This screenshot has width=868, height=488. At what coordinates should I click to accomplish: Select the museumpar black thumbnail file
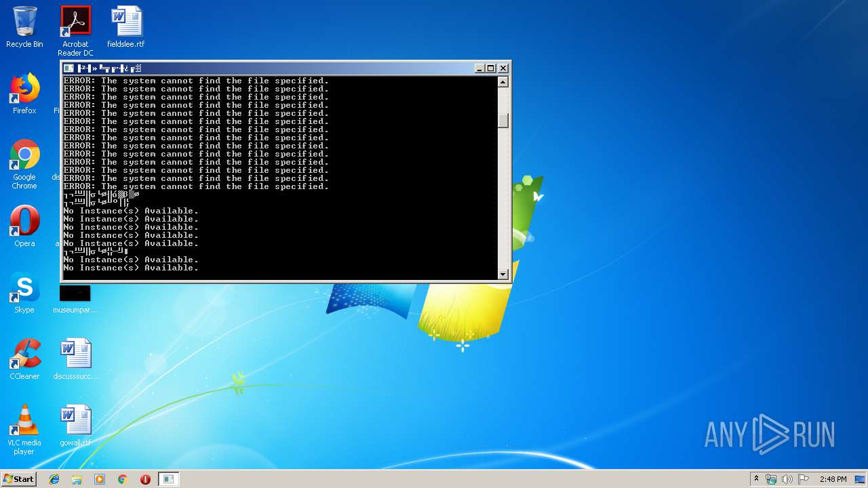tap(75, 299)
